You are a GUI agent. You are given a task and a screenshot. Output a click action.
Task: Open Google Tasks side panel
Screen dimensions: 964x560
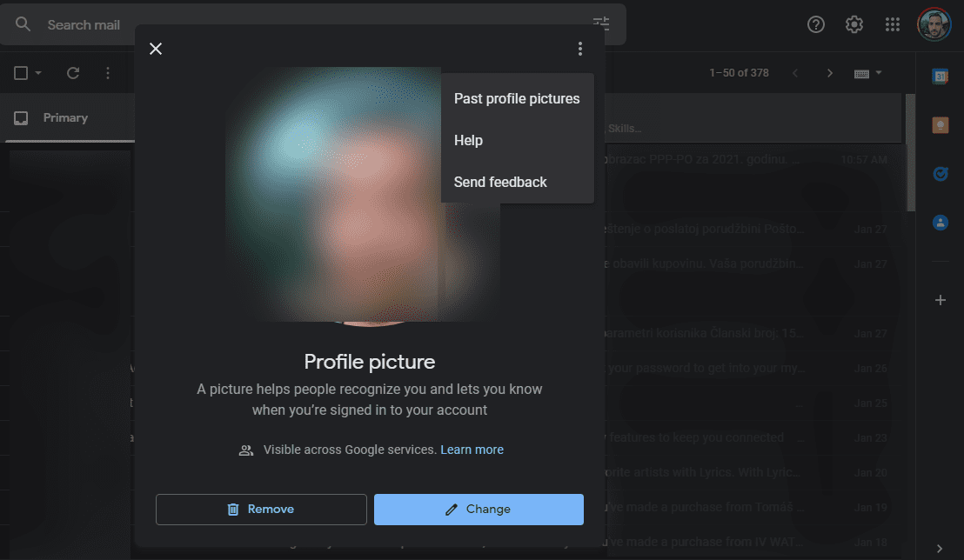click(940, 174)
